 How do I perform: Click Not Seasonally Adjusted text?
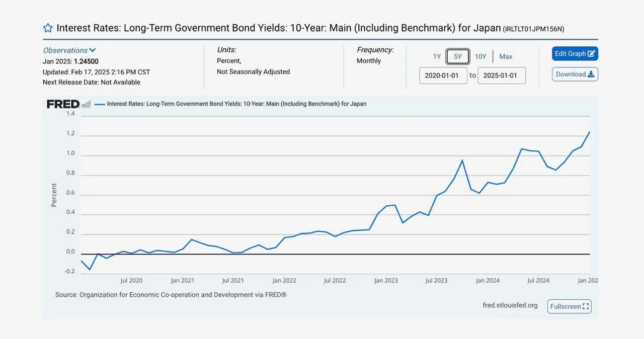coord(253,71)
